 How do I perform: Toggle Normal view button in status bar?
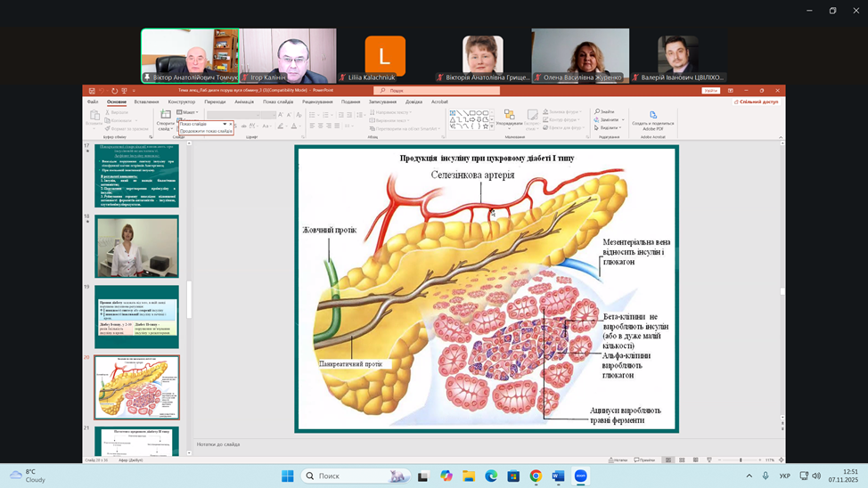tap(667, 460)
